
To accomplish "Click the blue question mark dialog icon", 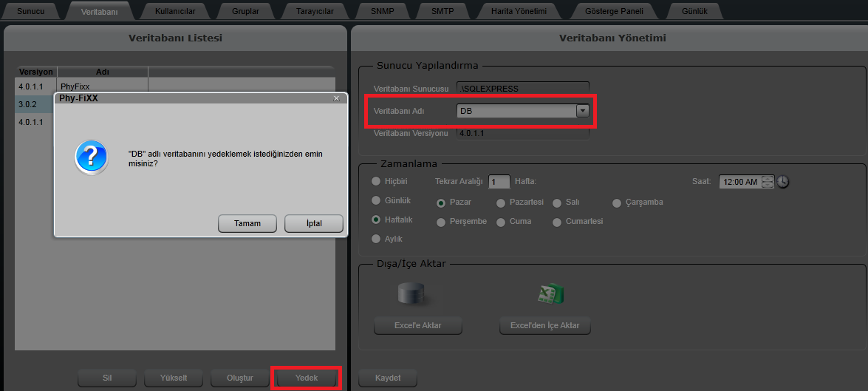I will pos(92,159).
